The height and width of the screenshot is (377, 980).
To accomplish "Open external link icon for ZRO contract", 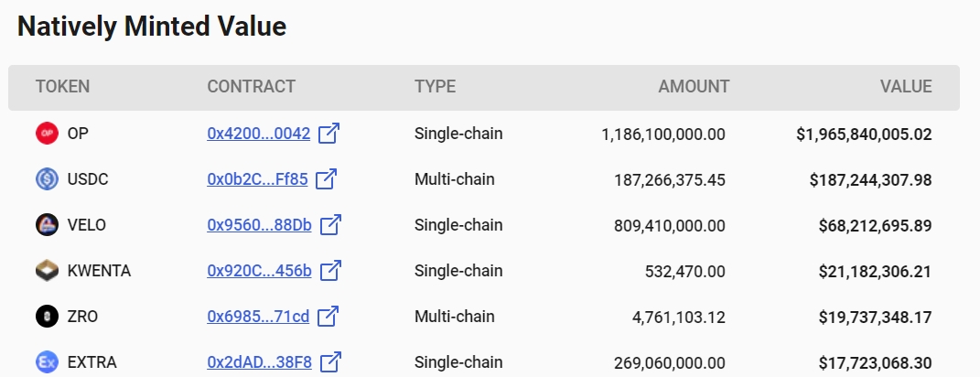I will click(328, 317).
